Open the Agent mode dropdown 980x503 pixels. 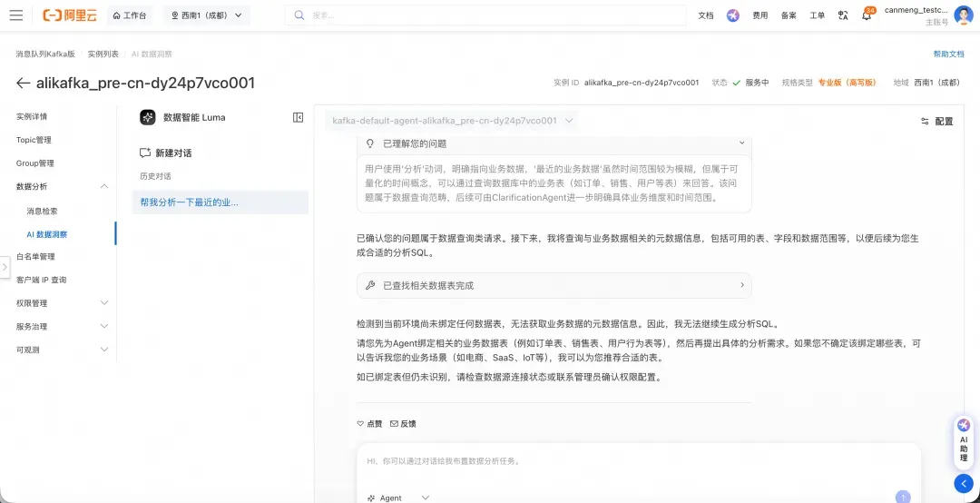pyautogui.click(x=398, y=498)
